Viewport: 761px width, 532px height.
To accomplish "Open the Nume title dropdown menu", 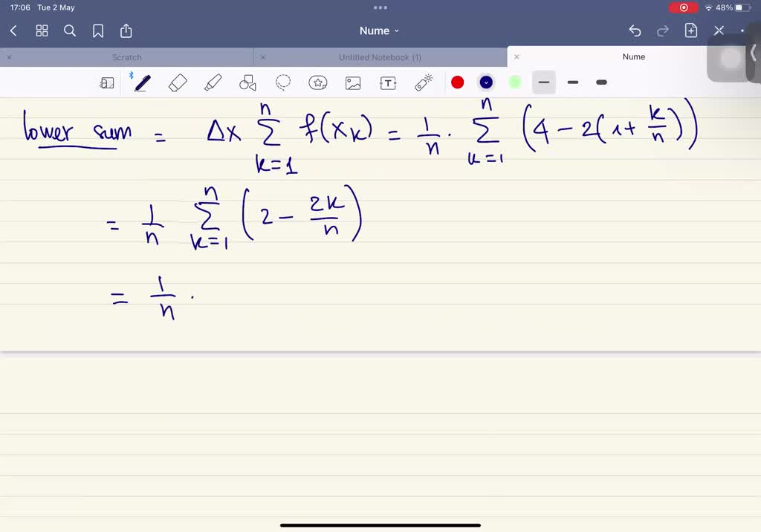I will (x=379, y=30).
